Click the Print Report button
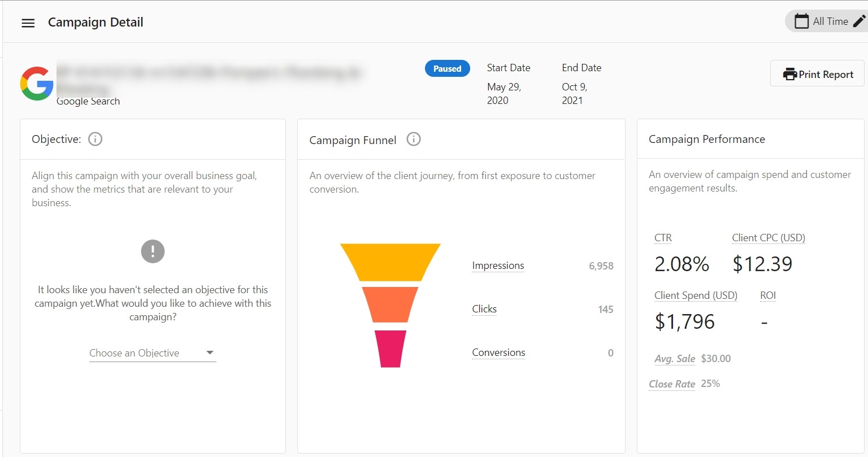The width and height of the screenshot is (868, 457). coord(817,73)
